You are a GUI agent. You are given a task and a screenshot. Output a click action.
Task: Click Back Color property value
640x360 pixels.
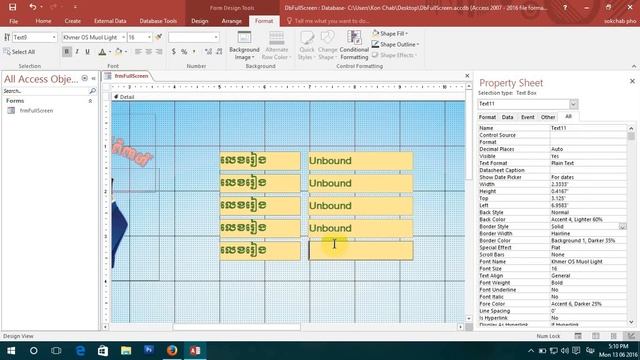pos(588,220)
